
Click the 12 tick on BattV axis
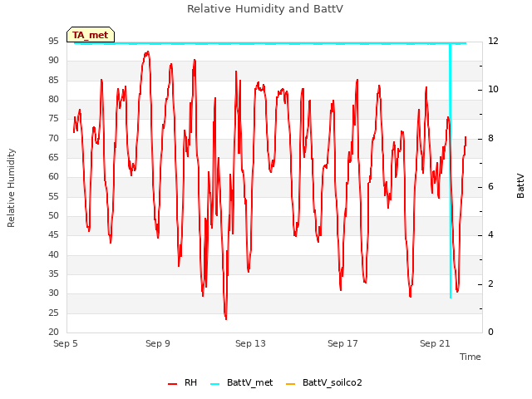(493, 41)
